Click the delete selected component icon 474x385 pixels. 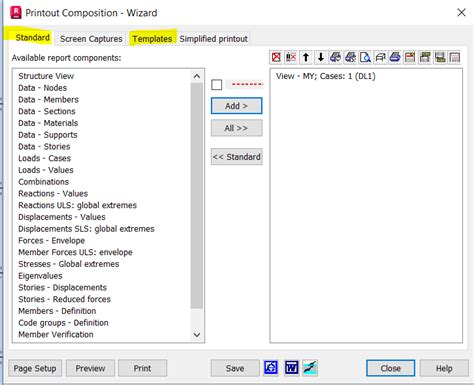[291, 57]
